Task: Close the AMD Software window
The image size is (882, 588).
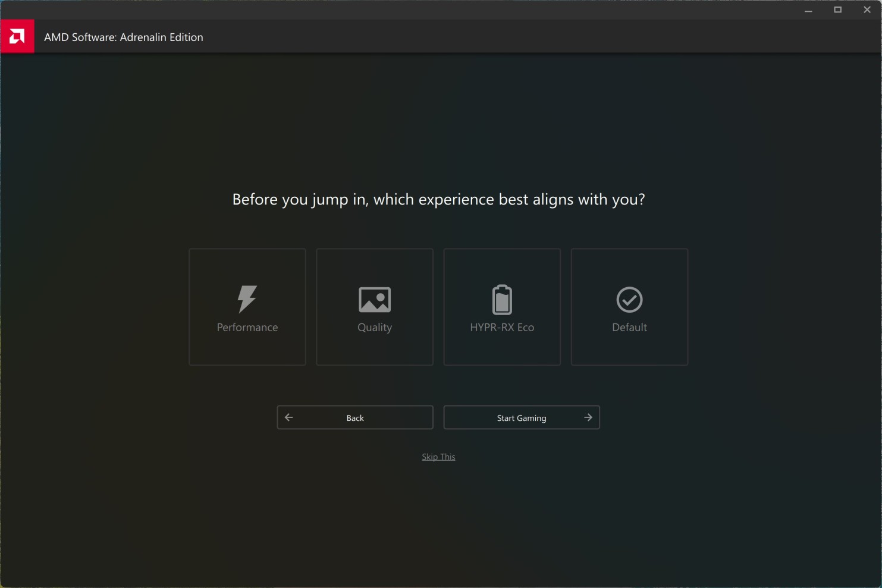Action: tap(867, 10)
